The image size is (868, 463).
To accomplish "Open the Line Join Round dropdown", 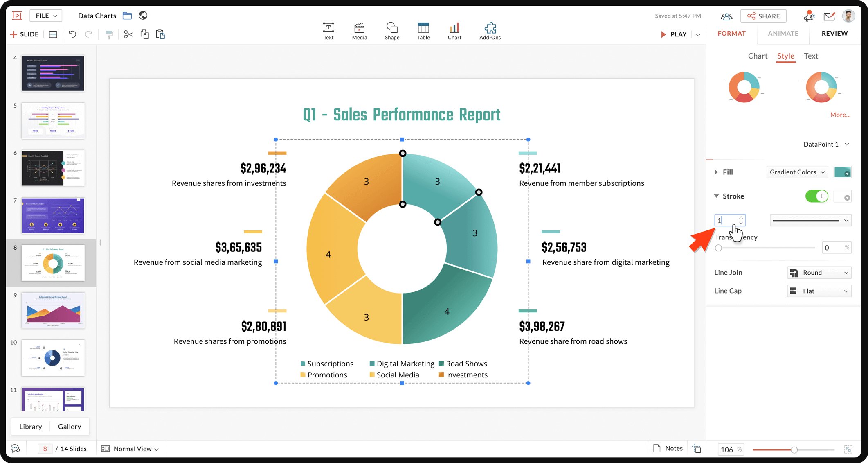I will point(819,273).
